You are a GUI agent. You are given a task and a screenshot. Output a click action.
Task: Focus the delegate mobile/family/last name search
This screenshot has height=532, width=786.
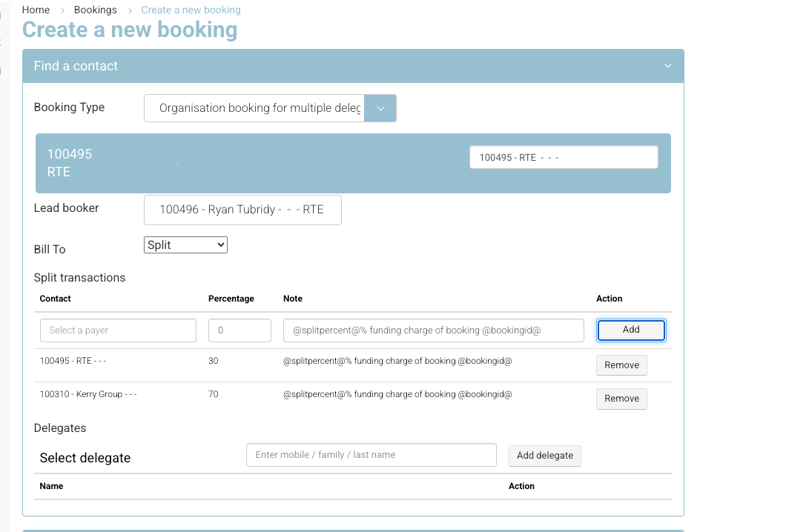pyautogui.click(x=371, y=455)
